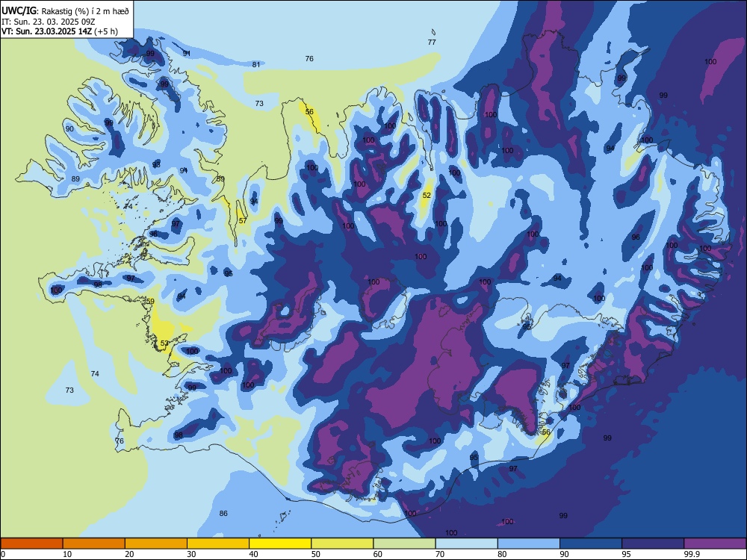Click the legend tick label '10'

67,554
